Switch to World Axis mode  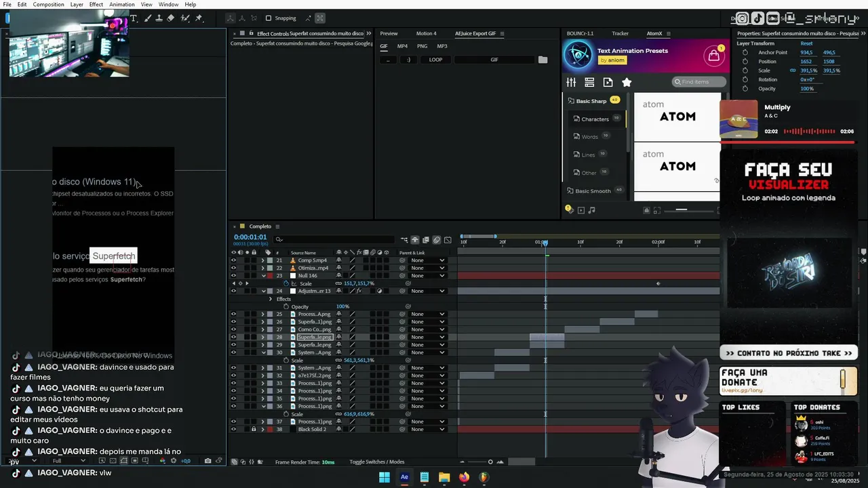pyautogui.click(x=242, y=18)
